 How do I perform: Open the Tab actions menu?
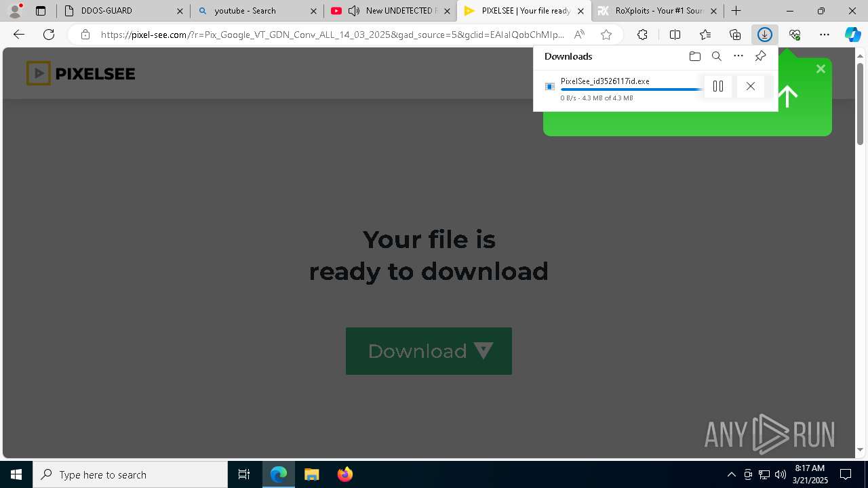point(41,11)
